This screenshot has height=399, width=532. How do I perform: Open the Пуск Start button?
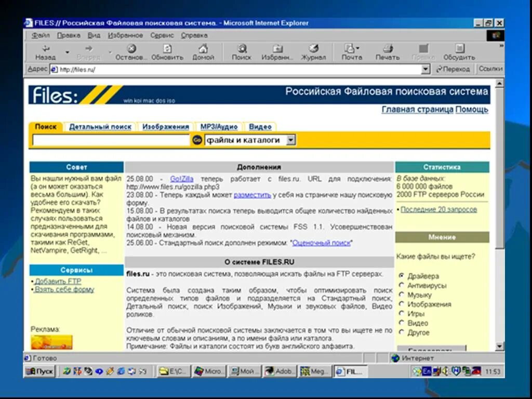(x=39, y=371)
